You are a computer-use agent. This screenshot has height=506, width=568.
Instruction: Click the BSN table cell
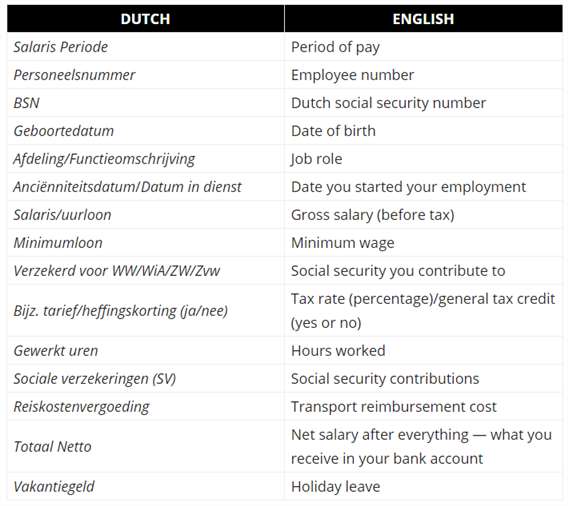146,103
